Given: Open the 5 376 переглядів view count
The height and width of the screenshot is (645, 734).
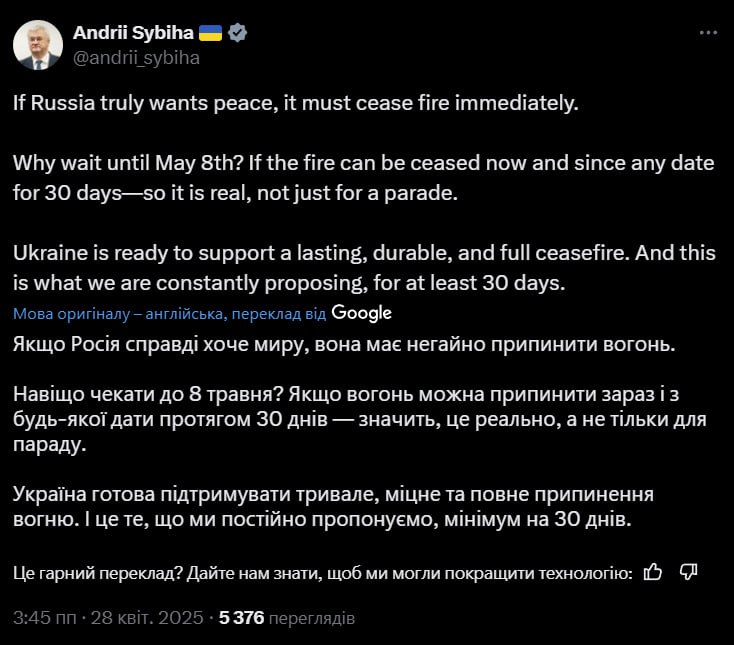Looking at the screenshot, I should click(286, 618).
